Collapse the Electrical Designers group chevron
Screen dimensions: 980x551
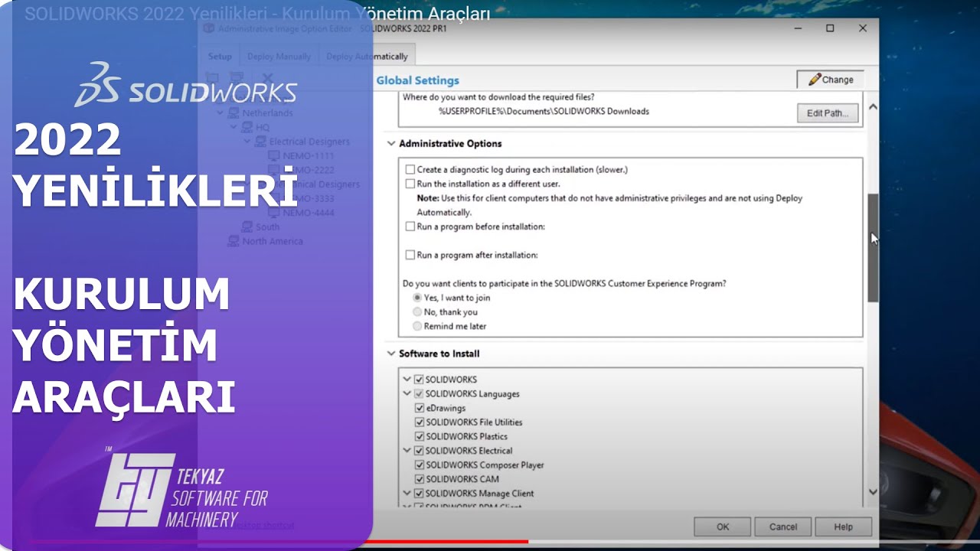coord(247,142)
